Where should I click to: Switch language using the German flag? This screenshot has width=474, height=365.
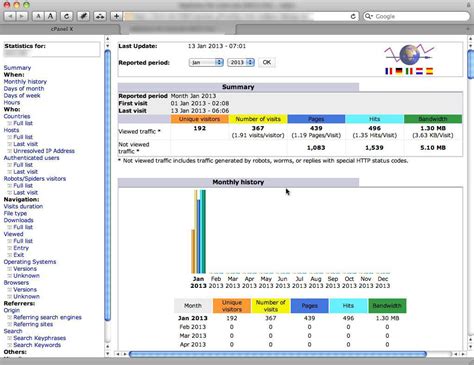(399, 71)
